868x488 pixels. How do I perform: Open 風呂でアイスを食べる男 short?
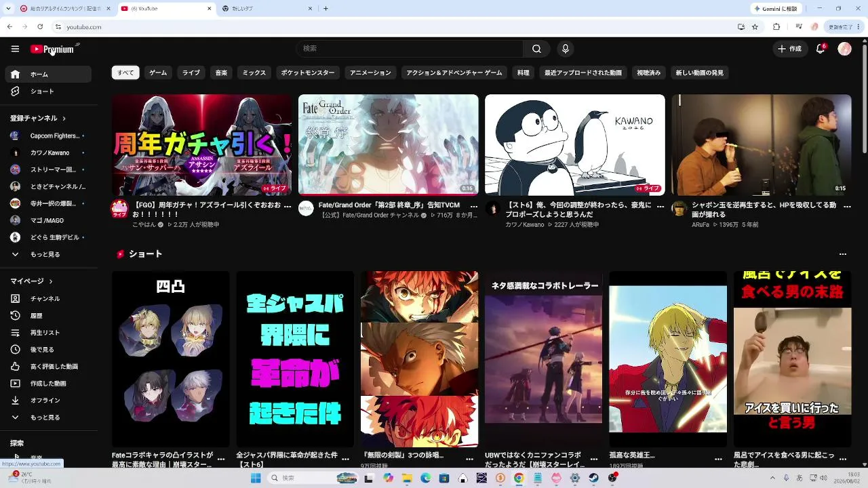(x=793, y=359)
